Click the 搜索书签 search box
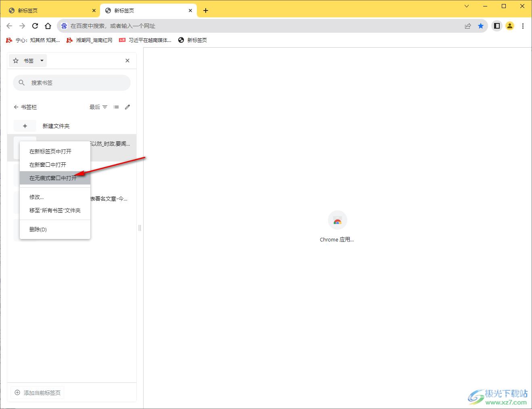Screen dimensions: 532x409 (x=72, y=83)
